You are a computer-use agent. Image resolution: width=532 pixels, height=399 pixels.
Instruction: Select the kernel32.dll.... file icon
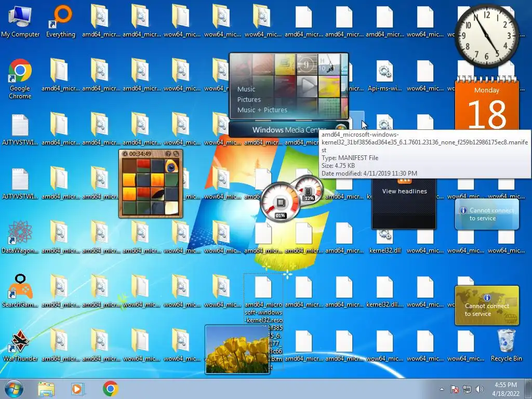point(384,291)
